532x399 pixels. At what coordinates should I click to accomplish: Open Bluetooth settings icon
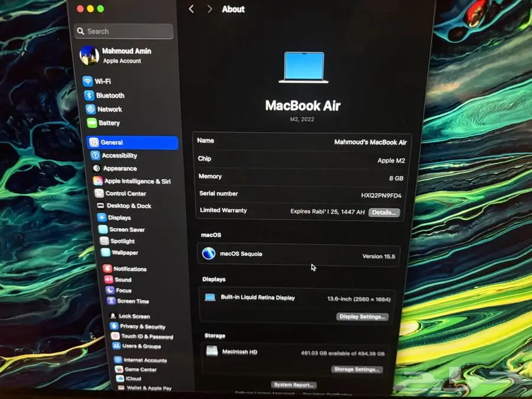point(89,95)
